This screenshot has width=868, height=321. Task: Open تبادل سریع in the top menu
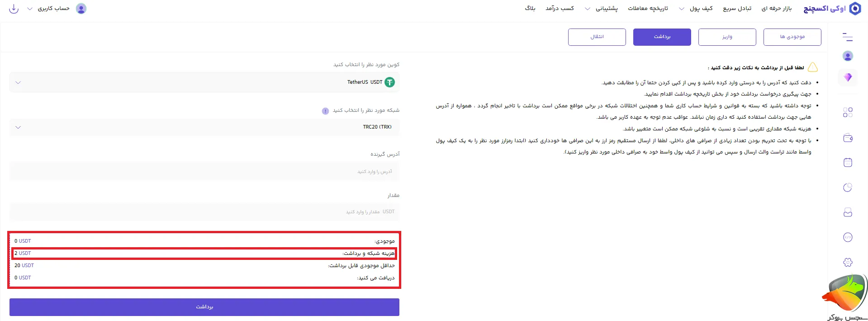click(x=737, y=9)
